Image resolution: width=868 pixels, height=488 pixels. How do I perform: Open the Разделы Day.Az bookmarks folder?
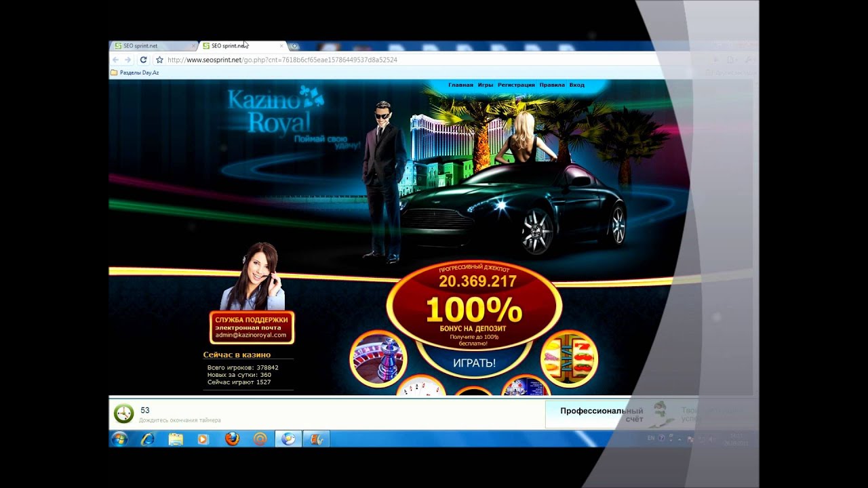(x=135, y=73)
